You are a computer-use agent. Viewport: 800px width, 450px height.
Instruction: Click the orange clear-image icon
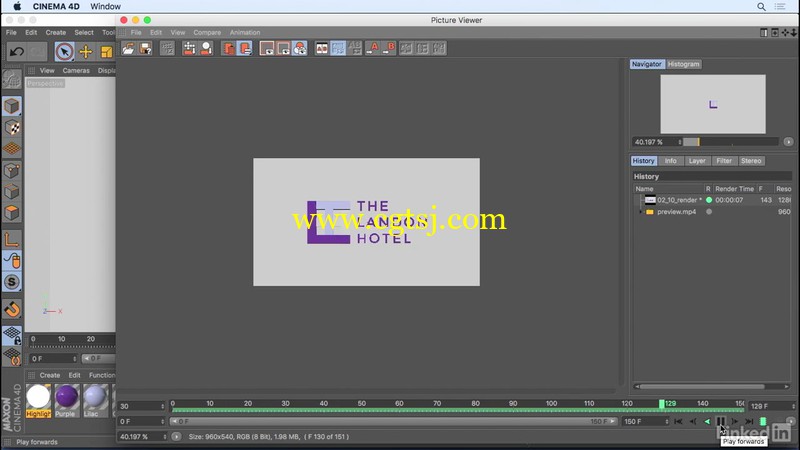point(229,48)
